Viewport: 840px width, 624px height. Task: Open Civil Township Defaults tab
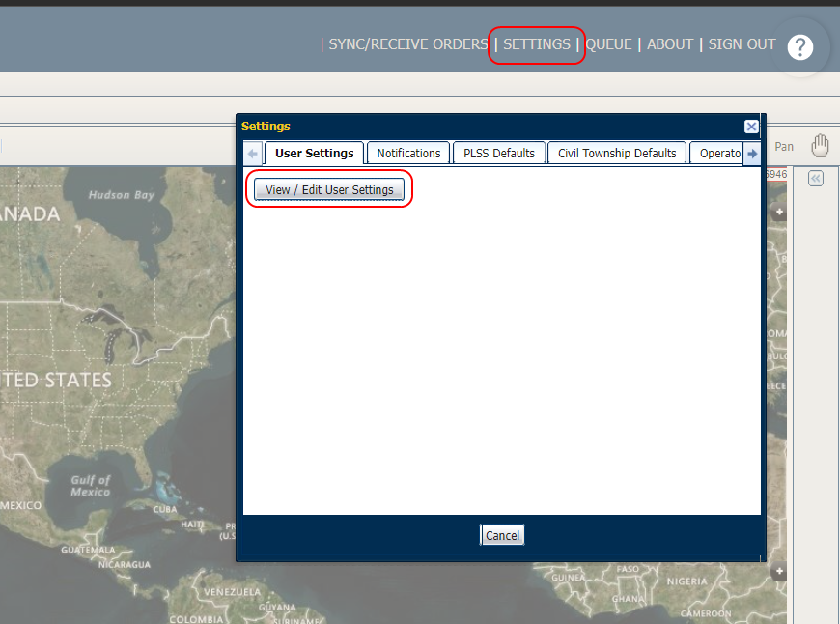[617, 153]
